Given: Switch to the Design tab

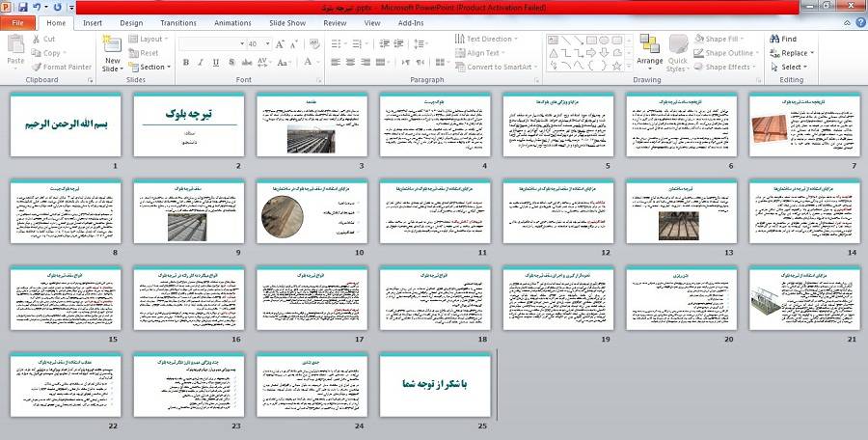Looking at the screenshot, I should coord(131,23).
